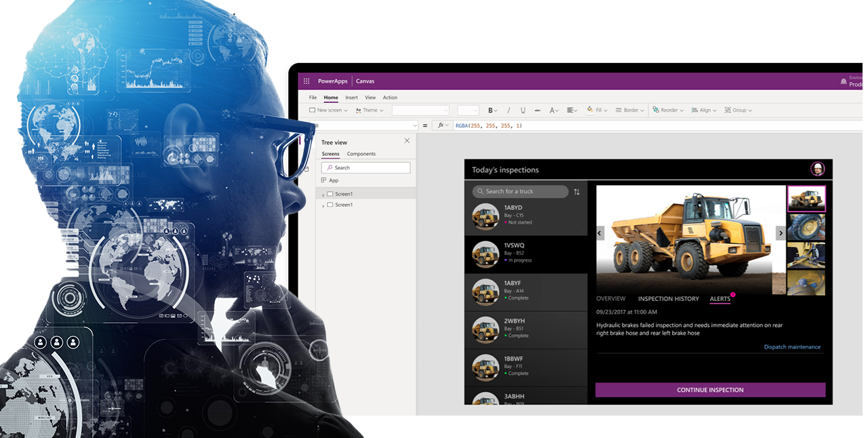Select truck 1VSWQ in the list
868x438 pixels.
click(x=526, y=254)
